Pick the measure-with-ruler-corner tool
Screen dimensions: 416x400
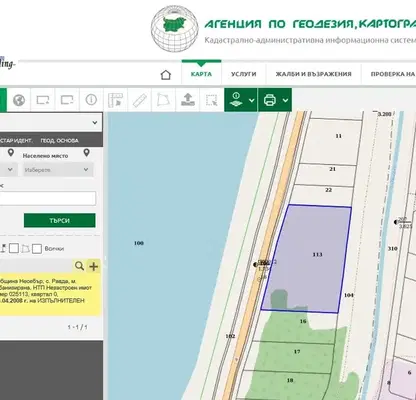pyautogui.click(x=116, y=100)
